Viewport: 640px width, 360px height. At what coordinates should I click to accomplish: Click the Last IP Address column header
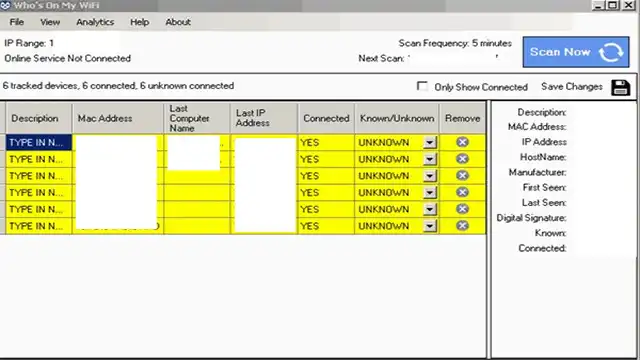pyautogui.click(x=264, y=118)
